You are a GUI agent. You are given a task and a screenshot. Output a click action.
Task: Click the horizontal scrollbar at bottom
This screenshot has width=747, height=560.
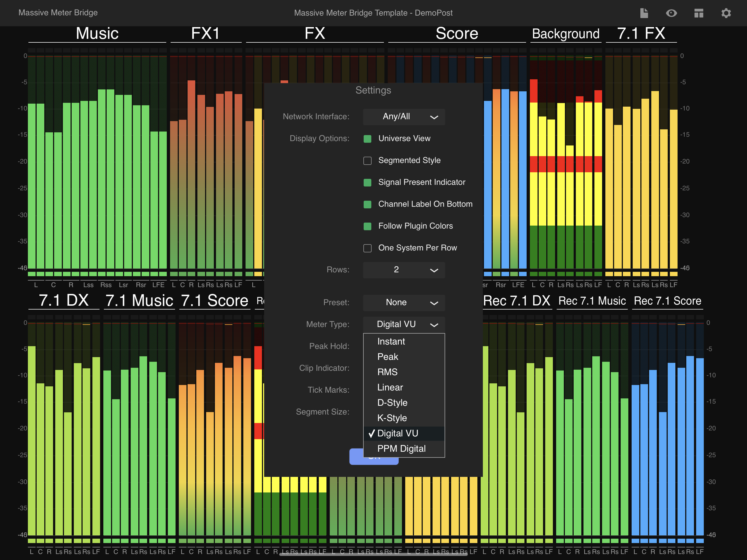(373, 554)
